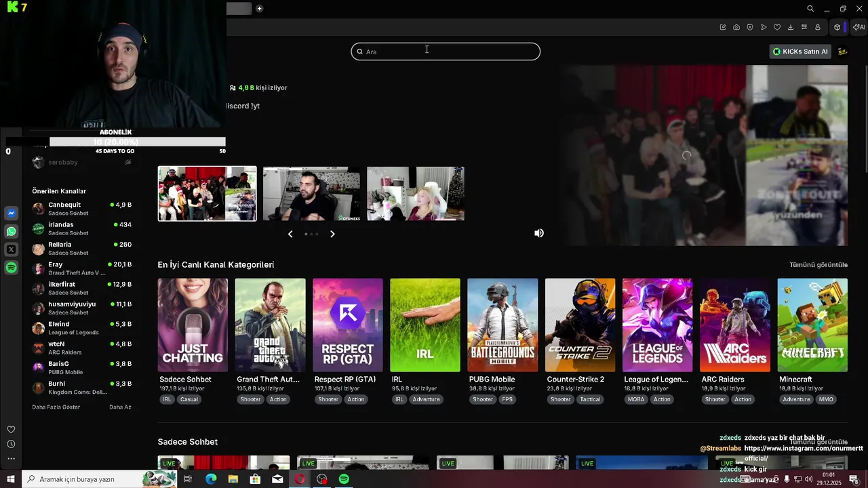The width and height of the screenshot is (868, 488).
Task: Open recommended channel Eray
Action: [82, 268]
